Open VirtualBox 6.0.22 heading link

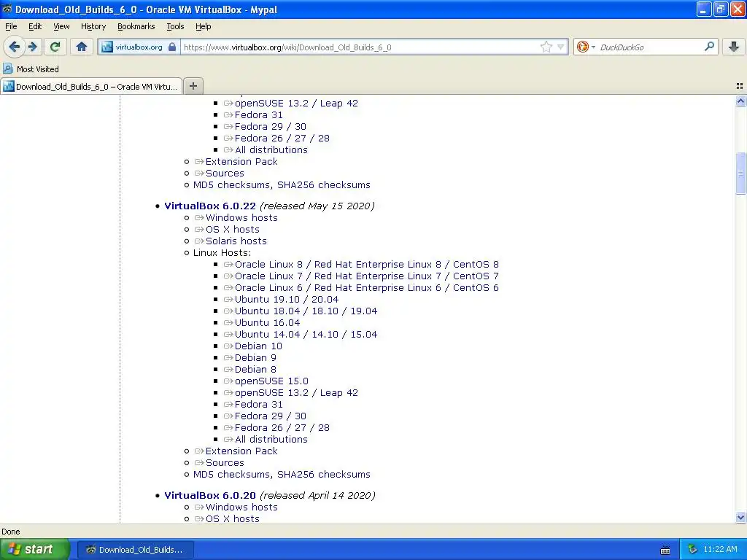click(209, 206)
